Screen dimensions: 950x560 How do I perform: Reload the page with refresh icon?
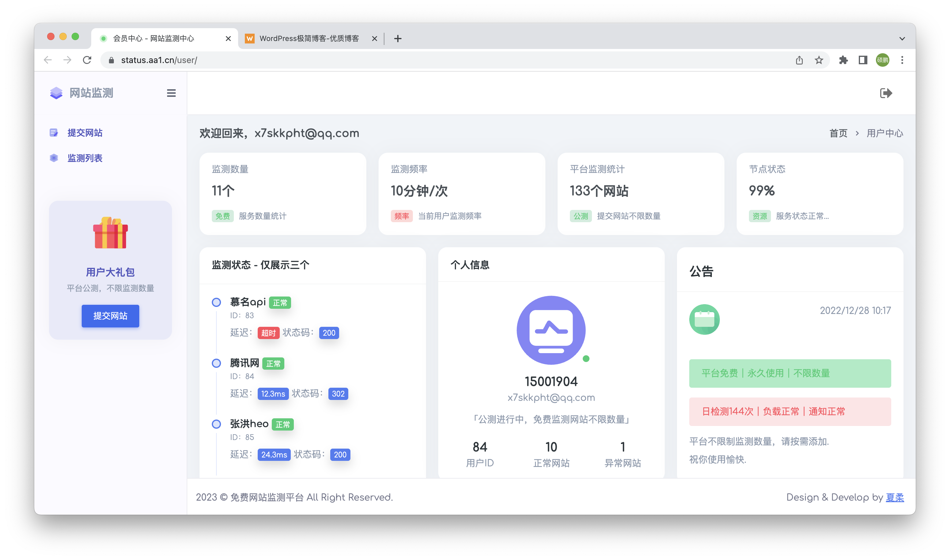tap(87, 60)
